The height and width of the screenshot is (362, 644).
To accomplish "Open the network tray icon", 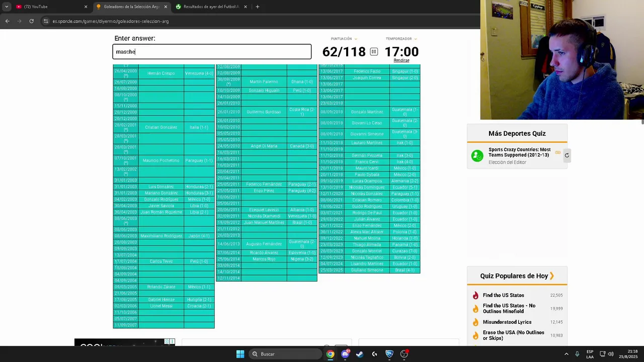I will point(603,354).
